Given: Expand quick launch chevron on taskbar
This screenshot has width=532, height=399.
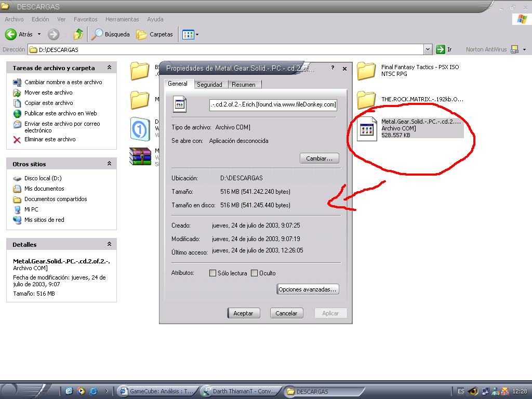Looking at the screenshot, I should 106,391.
